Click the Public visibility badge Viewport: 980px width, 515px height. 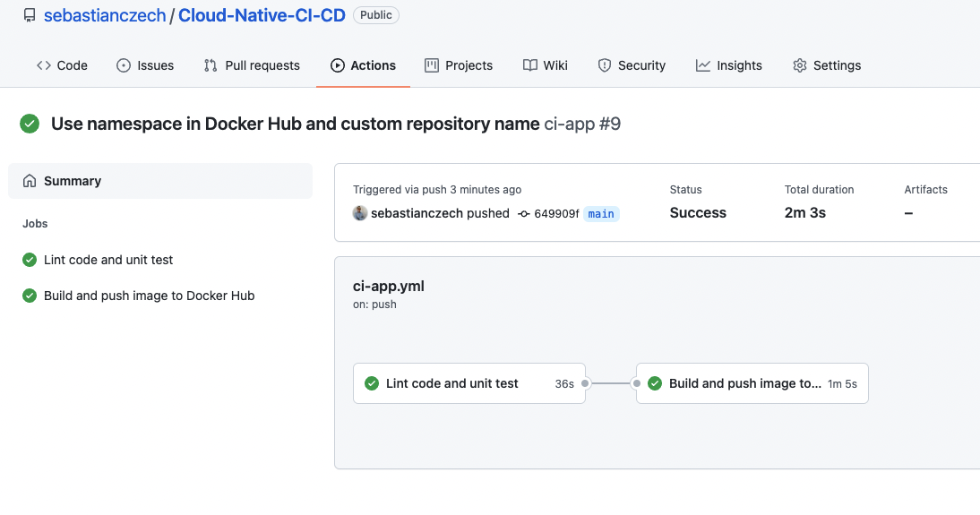coord(375,15)
